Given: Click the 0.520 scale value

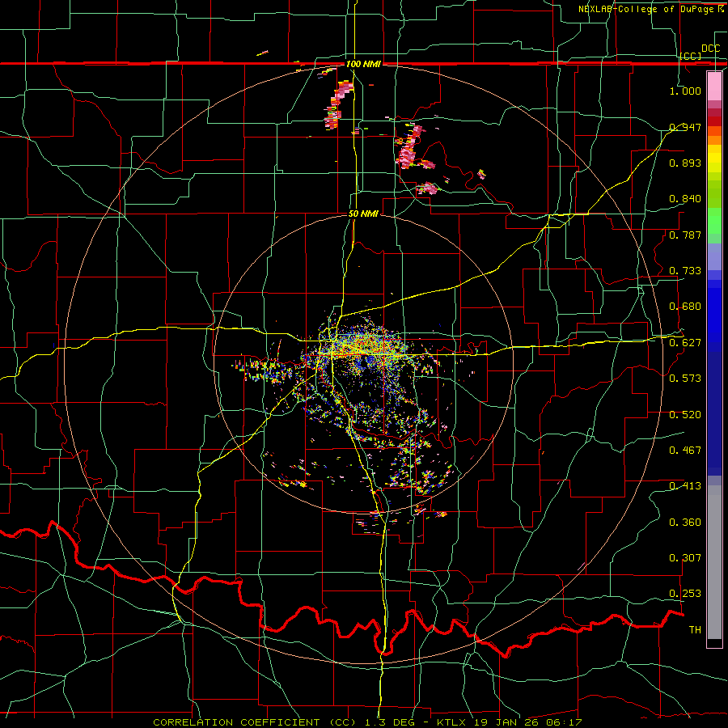Looking at the screenshot, I should (685, 415).
